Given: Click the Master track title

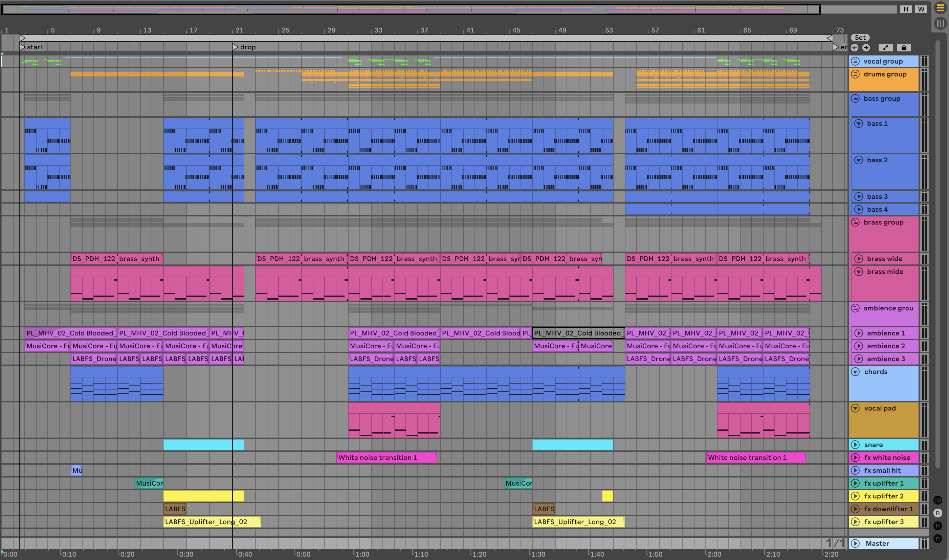Looking at the screenshot, I should 877,543.
